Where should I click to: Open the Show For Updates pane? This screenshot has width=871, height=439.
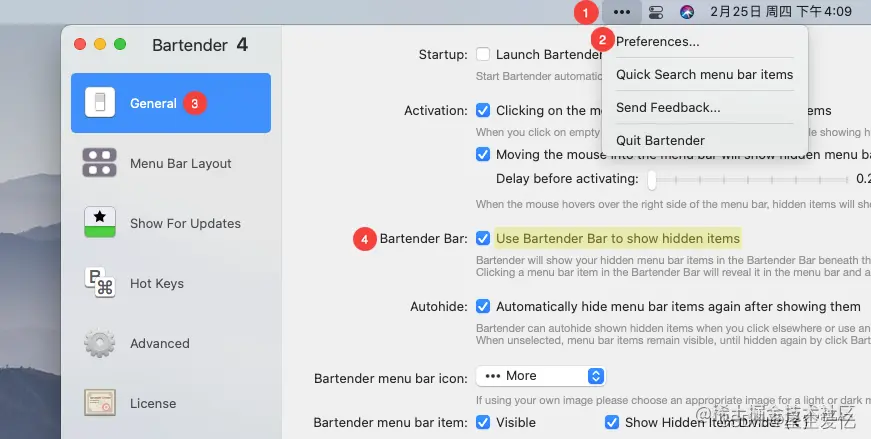tap(171, 223)
